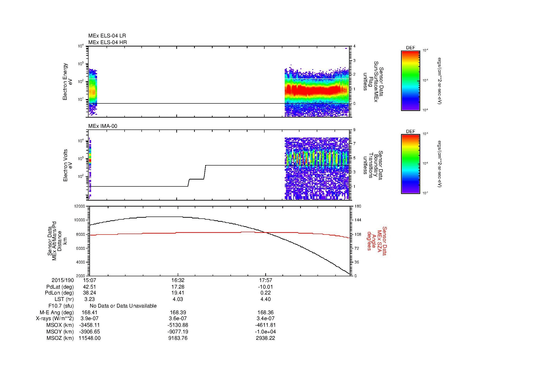Click the MSOY value '-3906.65'
Viewport: 555px width, 392px height.
89,332
